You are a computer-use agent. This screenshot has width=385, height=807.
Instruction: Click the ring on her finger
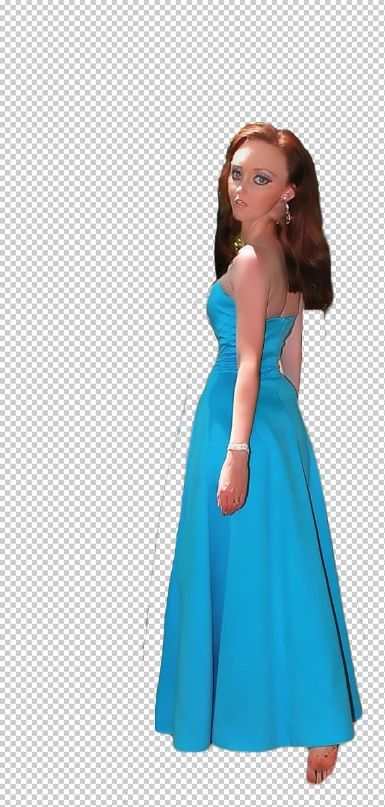point(236,500)
